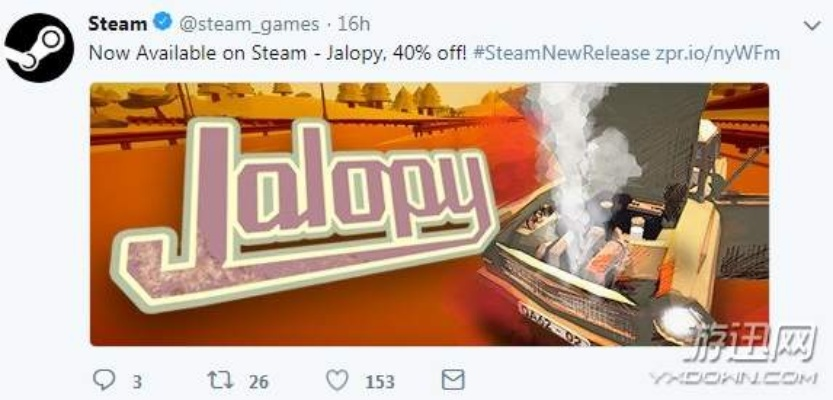Click the Steam display name
The width and height of the screenshot is (833, 400).
coord(118,24)
